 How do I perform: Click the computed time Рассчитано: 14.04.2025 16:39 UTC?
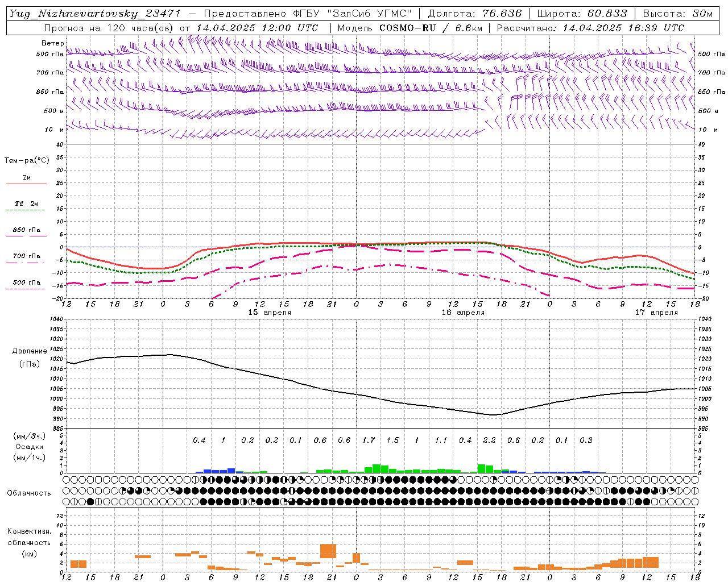590,28
